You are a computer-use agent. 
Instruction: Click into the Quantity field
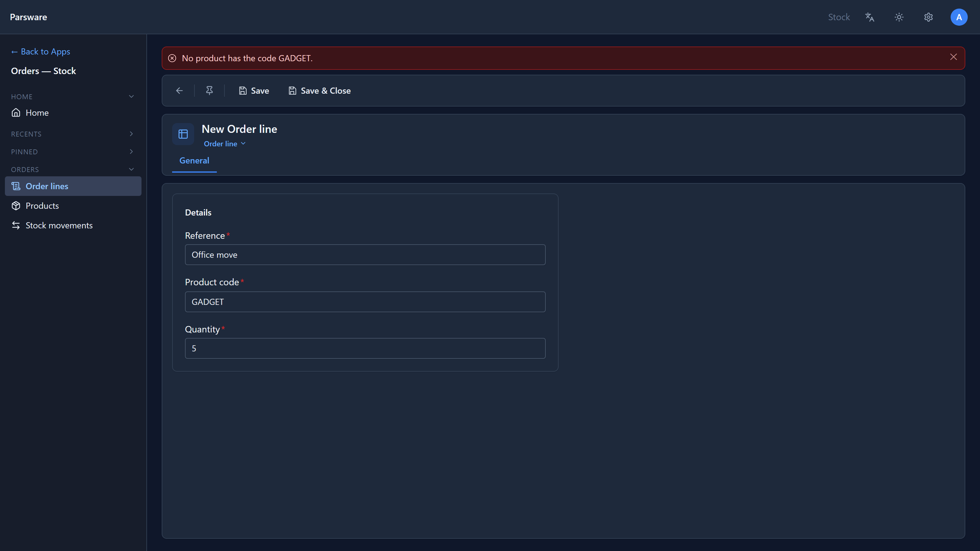[365, 348]
